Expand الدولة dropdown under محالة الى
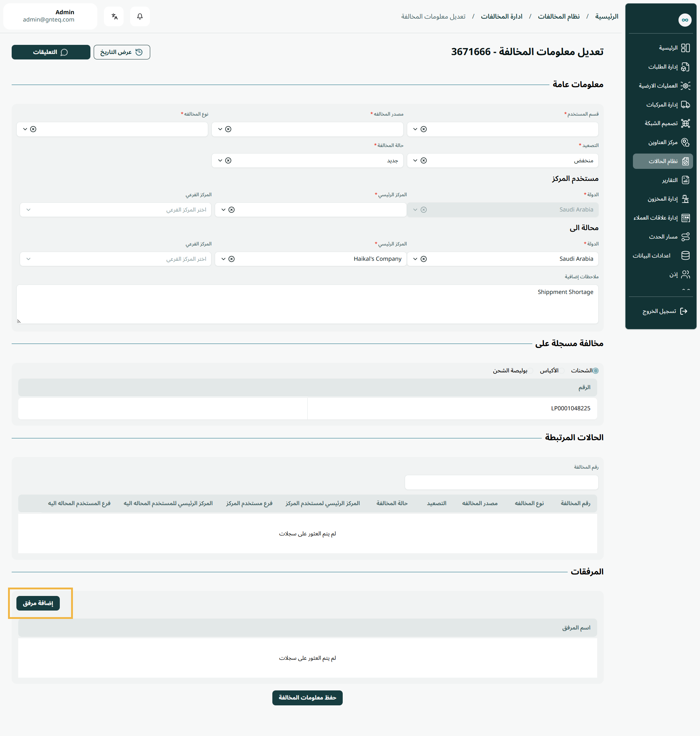The width and height of the screenshot is (700, 736). pos(415,259)
